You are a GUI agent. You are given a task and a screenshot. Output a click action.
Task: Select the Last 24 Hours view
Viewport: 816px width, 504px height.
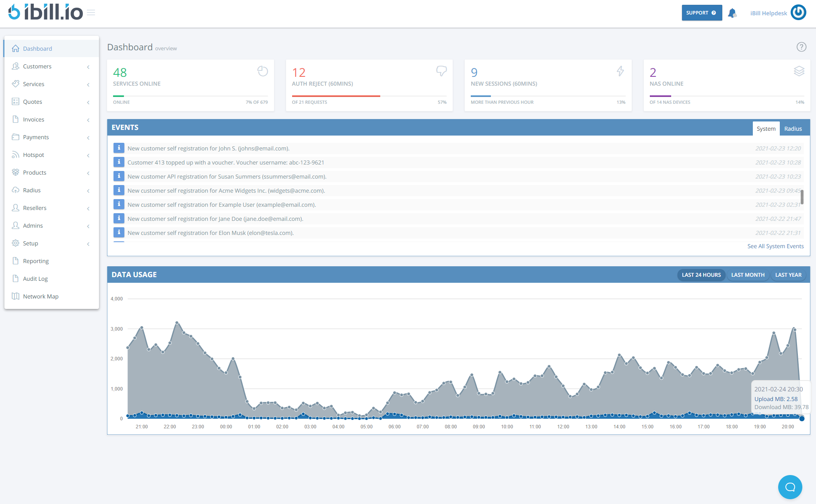coord(701,275)
